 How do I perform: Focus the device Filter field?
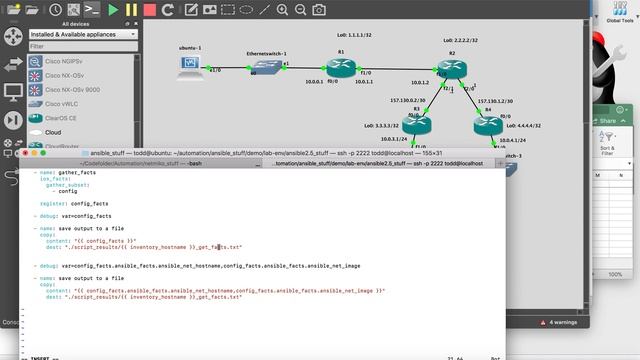coord(83,47)
